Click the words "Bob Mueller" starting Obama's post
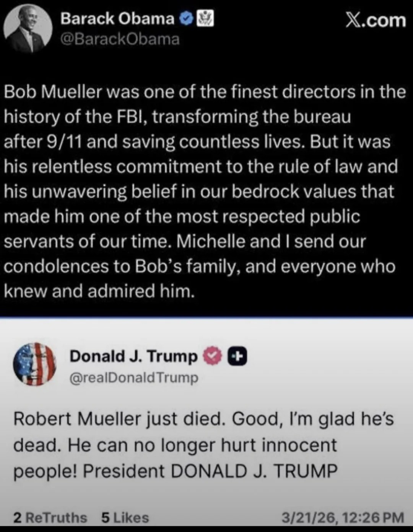Image resolution: width=413 pixels, height=532 pixels. click(x=53, y=92)
